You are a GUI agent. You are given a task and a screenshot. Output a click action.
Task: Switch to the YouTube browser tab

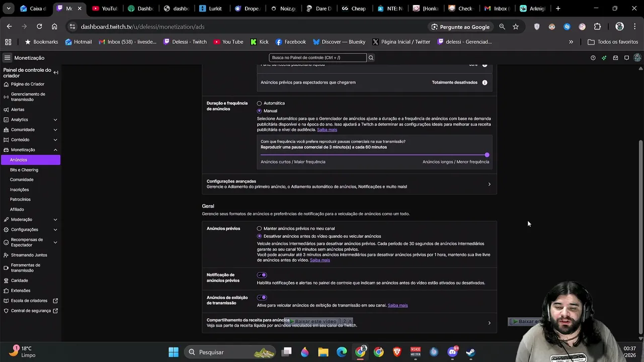[105, 9]
